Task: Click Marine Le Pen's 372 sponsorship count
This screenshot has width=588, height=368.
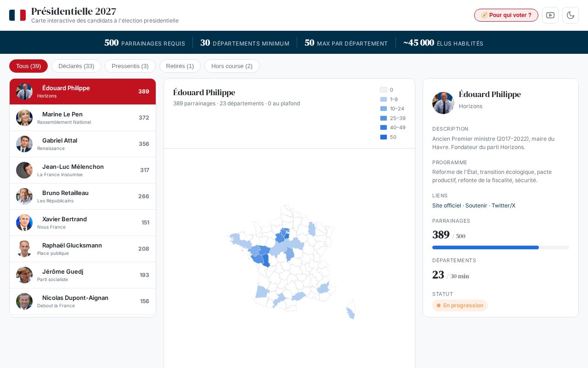Action: point(144,118)
